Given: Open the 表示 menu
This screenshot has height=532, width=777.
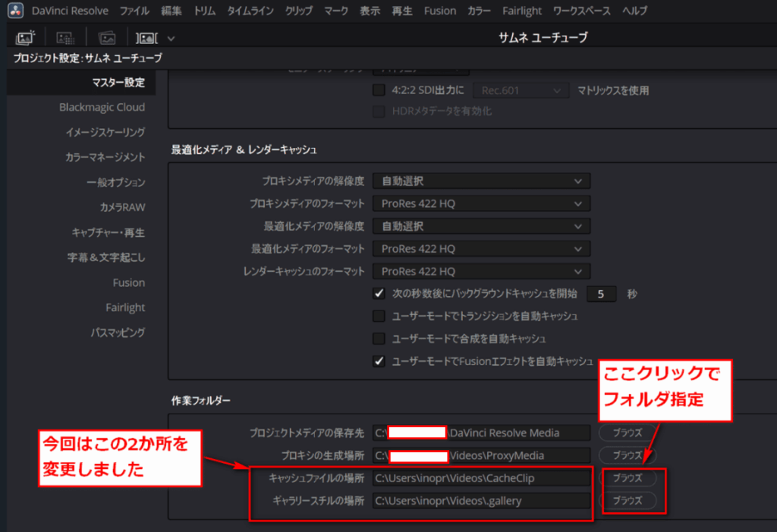Looking at the screenshot, I should [x=370, y=11].
